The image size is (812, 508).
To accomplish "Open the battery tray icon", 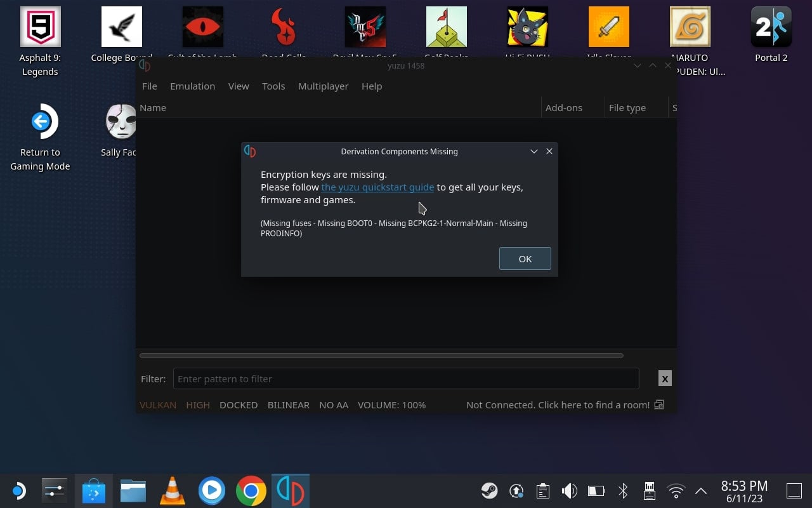I will pyautogui.click(x=596, y=491).
